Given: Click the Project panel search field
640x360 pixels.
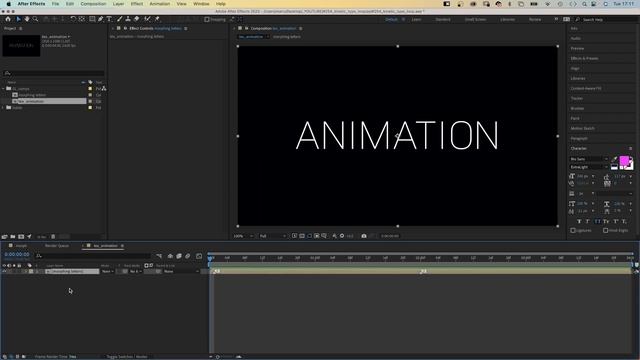Looking at the screenshot, I should click(x=53, y=73).
